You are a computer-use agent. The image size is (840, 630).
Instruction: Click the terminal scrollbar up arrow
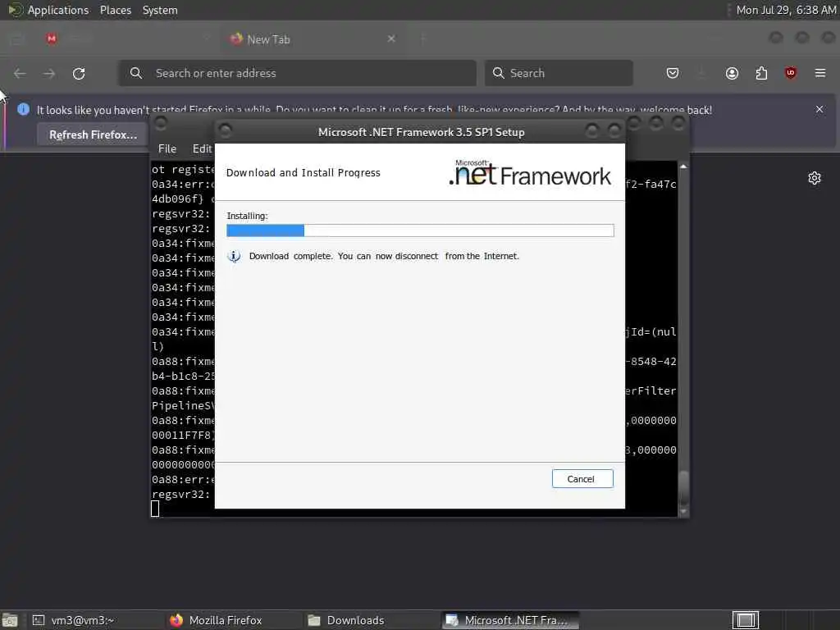coord(683,167)
